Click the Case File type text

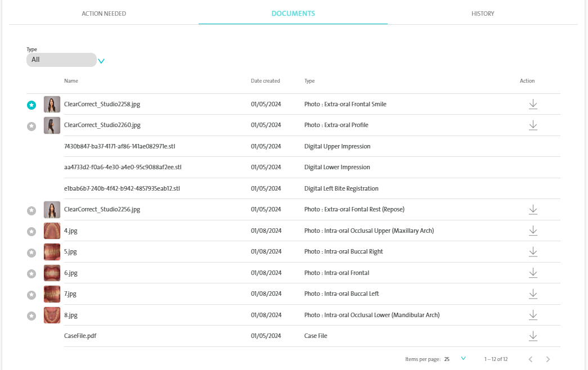316,336
